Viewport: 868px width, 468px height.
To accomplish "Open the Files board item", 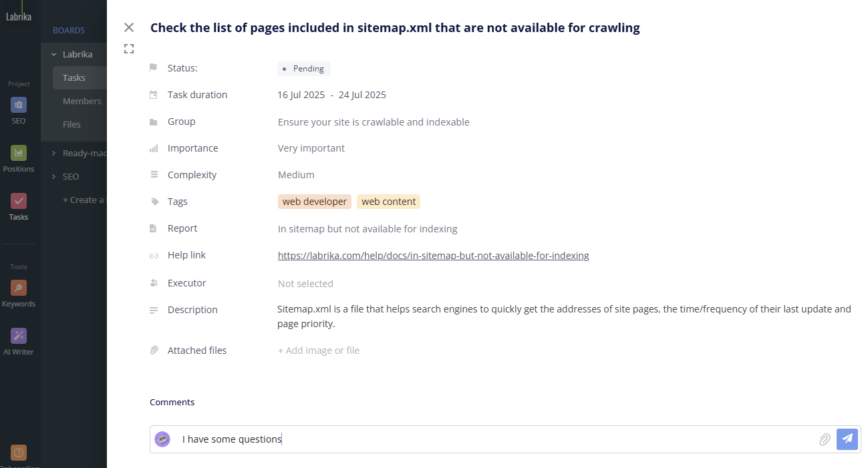I will pyautogui.click(x=71, y=125).
